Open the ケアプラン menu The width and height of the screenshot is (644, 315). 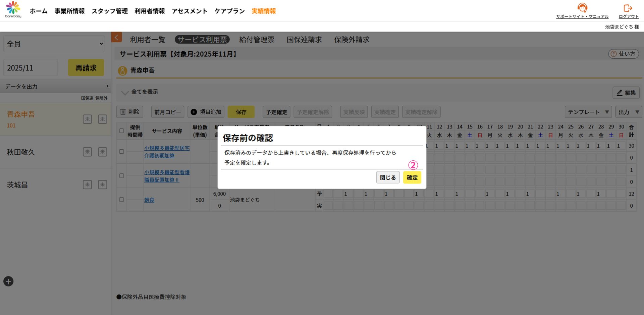pos(229,11)
